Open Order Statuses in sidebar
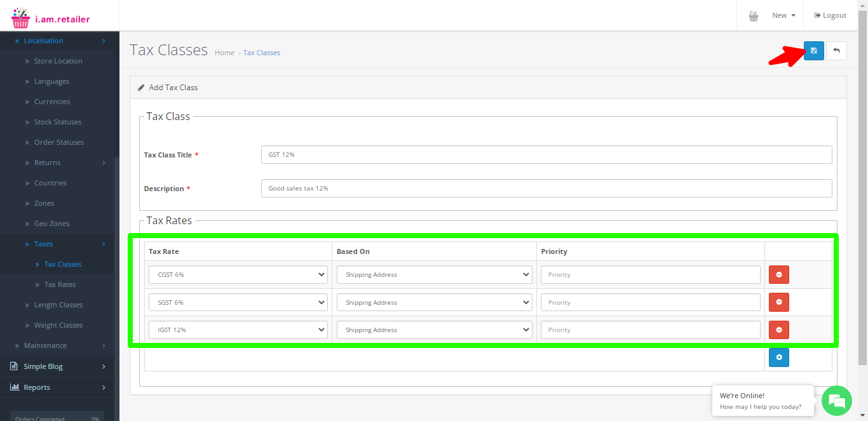The width and height of the screenshot is (868, 421). coord(59,142)
